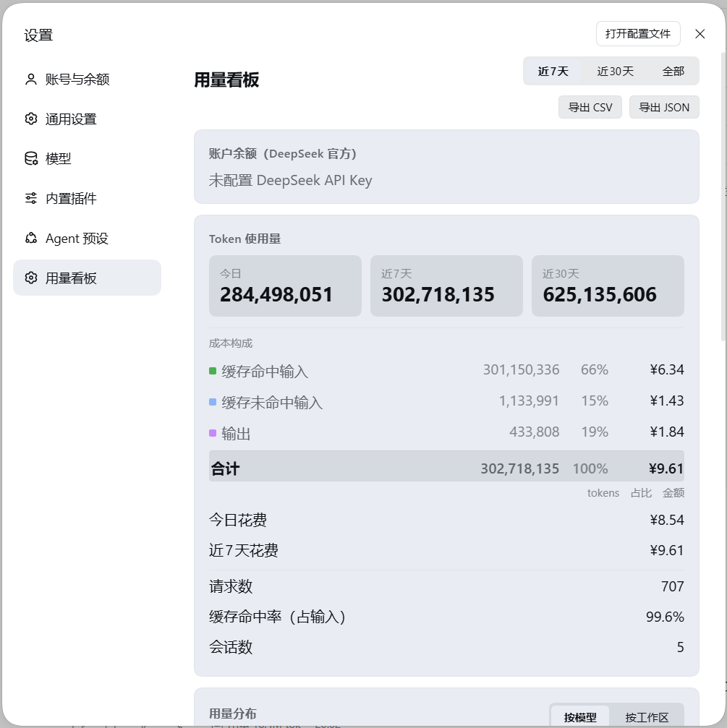Viewport: 727px width, 728px height.
Task: Export usage data as CSV
Action: point(590,107)
